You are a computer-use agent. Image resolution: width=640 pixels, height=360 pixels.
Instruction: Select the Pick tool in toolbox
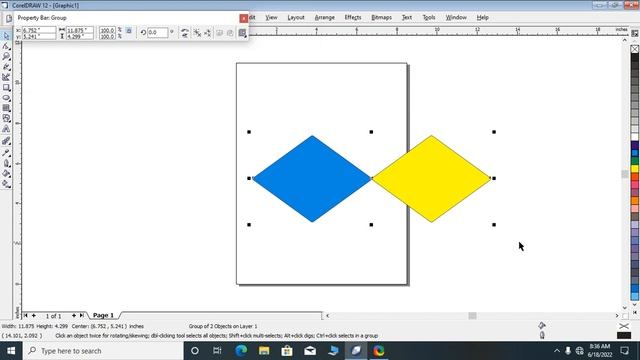[x=6, y=36]
